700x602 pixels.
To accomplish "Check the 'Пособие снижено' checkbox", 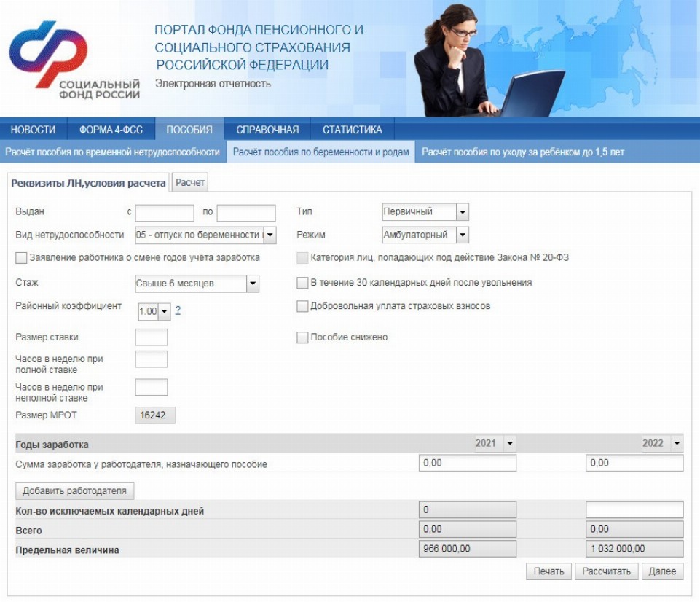I will (302, 337).
